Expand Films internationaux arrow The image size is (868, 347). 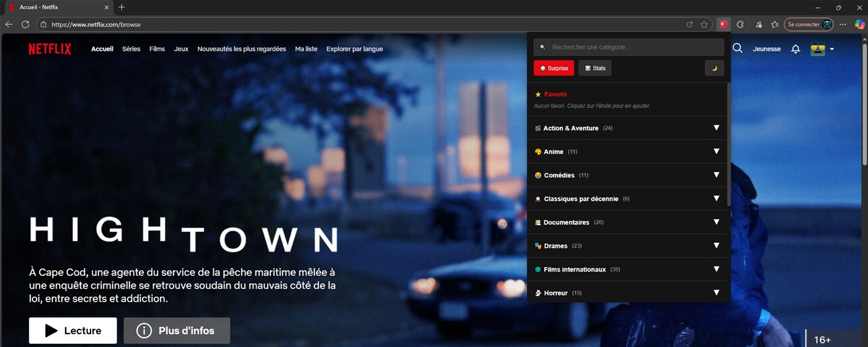(716, 269)
